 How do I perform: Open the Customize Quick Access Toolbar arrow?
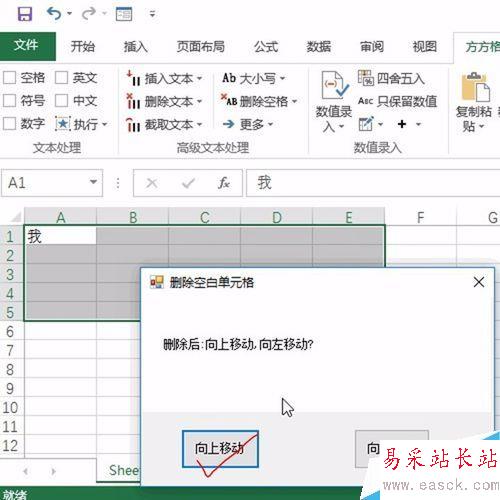tap(152, 14)
